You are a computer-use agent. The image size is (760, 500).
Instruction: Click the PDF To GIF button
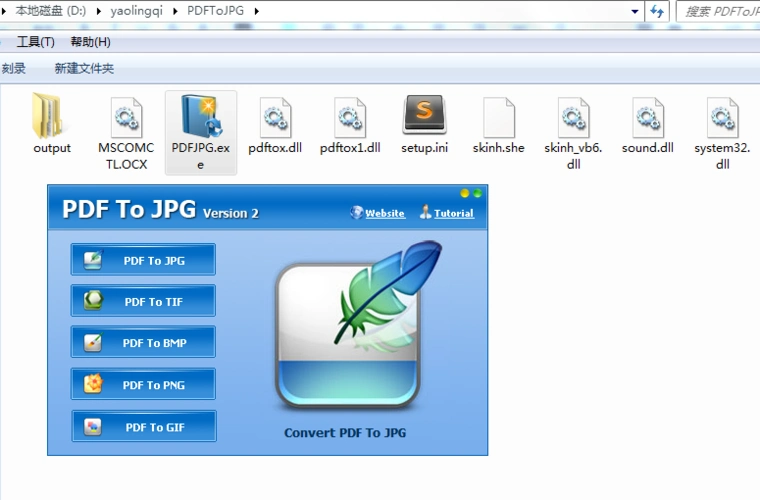(x=144, y=426)
